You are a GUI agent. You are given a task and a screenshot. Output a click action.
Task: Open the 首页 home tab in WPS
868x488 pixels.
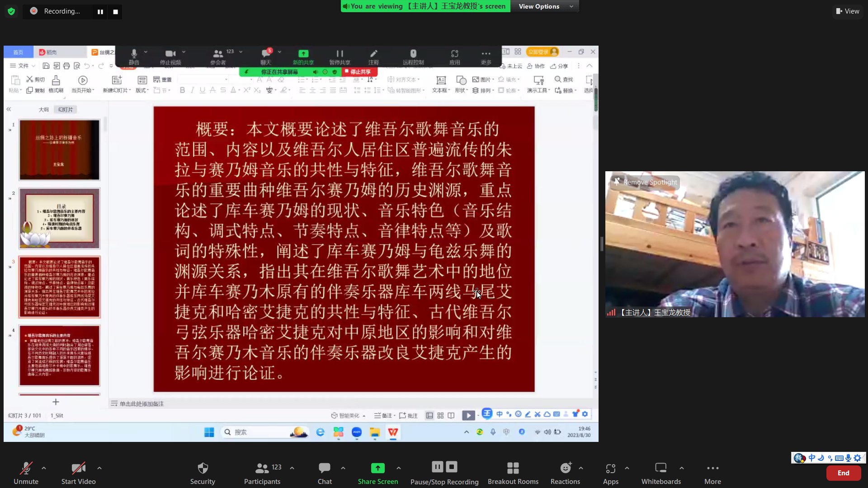pos(18,52)
